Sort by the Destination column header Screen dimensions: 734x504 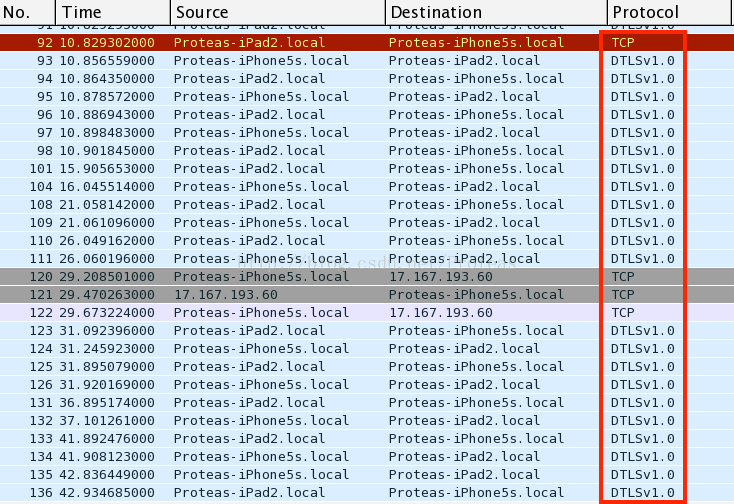(x=496, y=12)
